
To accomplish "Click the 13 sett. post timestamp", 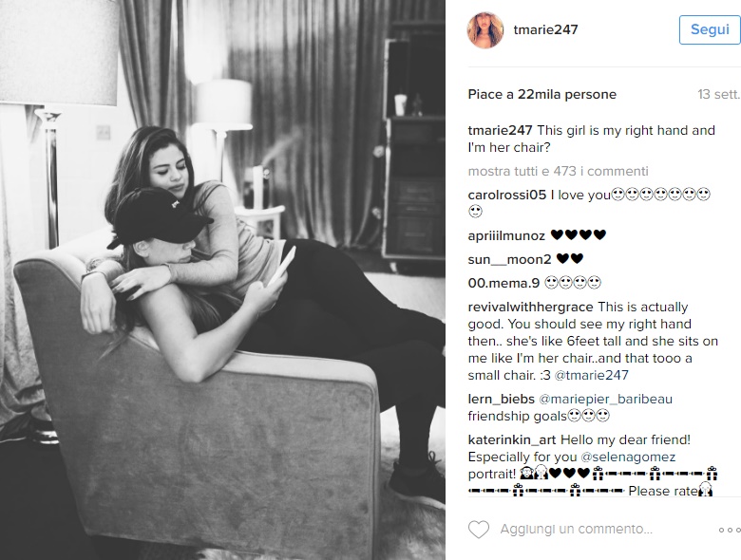I will point(718,94).
